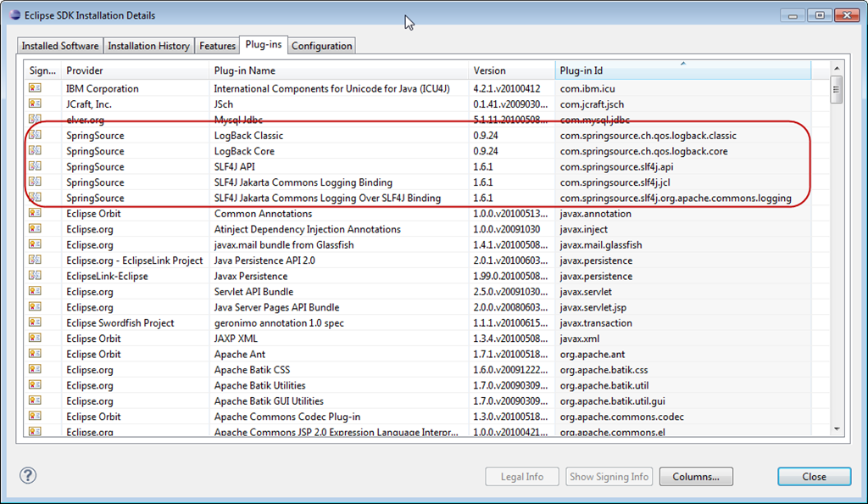The image size is (868, 504).
Task: Click signed icon for Java Server Pages row
Action: [35, 307]
